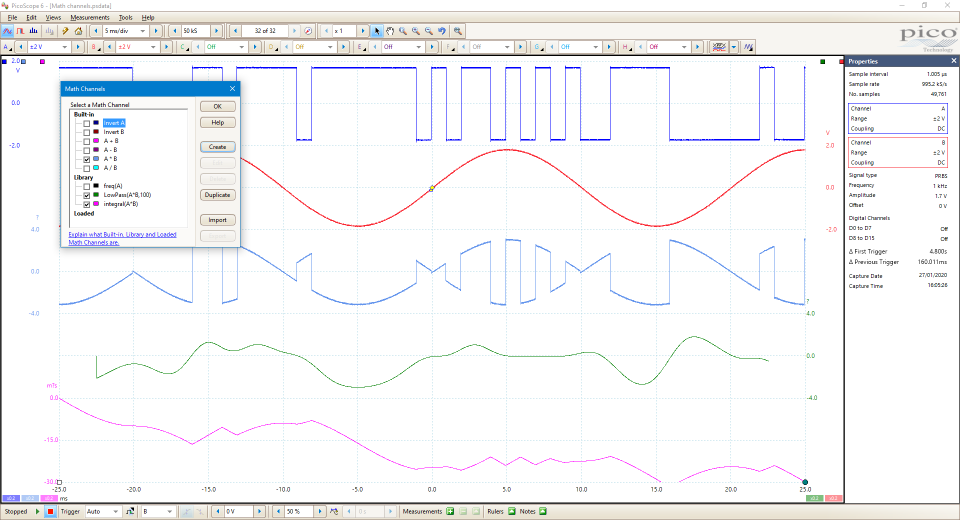The image size is (960, 520).
Task: Click green color swatch beside LowPass(A*B,100)
Action: click(x=96, y=195)
